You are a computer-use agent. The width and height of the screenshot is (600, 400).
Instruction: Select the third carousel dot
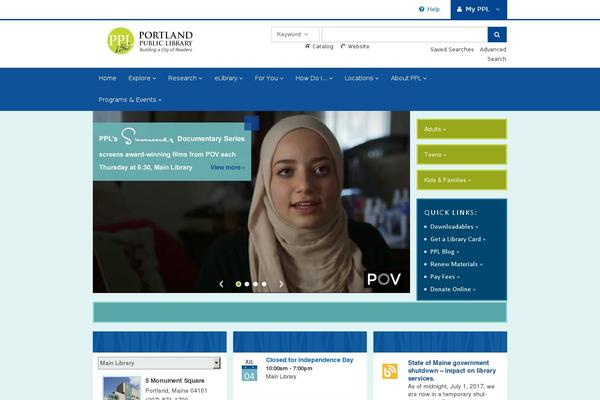tap(255, 284)
